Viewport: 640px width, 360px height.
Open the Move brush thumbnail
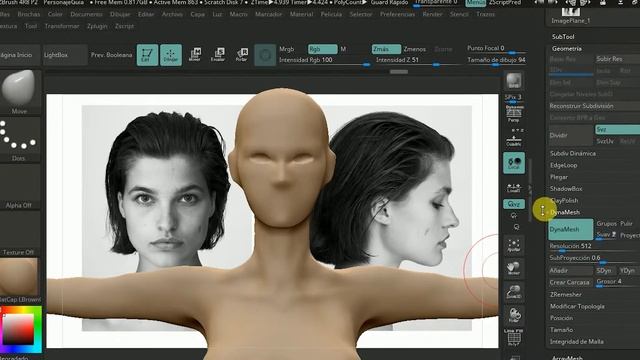tap(19, 92)
